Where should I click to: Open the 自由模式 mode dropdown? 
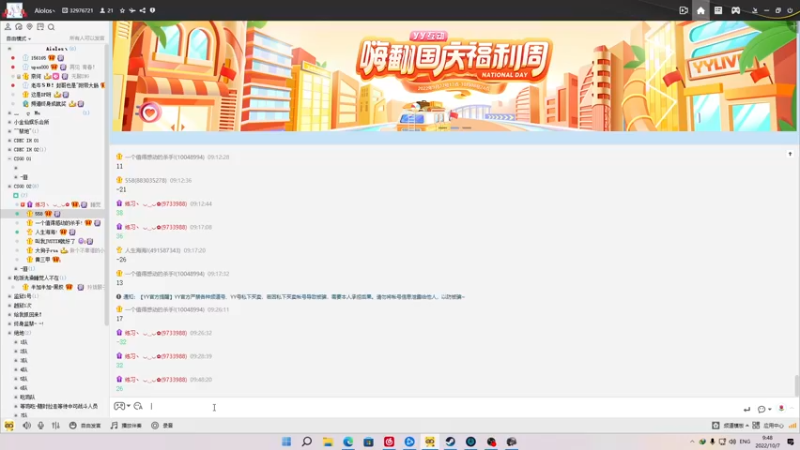click(18, 38)
